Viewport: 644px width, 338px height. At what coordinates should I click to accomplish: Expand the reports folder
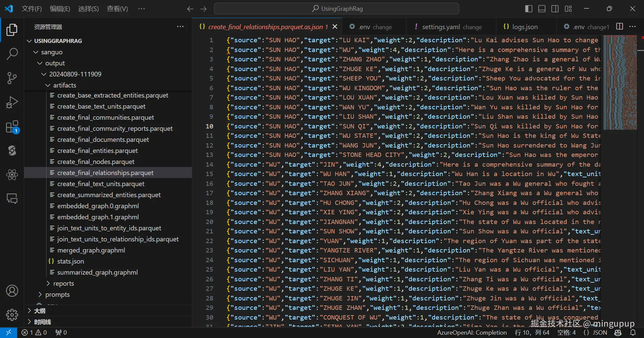coord(63,283)
